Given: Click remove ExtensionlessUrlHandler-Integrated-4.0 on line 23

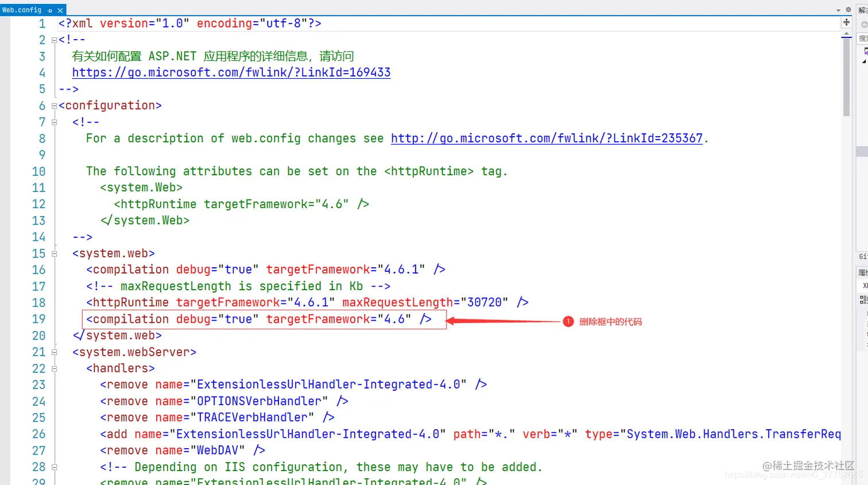Looking at the screenshot, I should [x=293, y=384].
